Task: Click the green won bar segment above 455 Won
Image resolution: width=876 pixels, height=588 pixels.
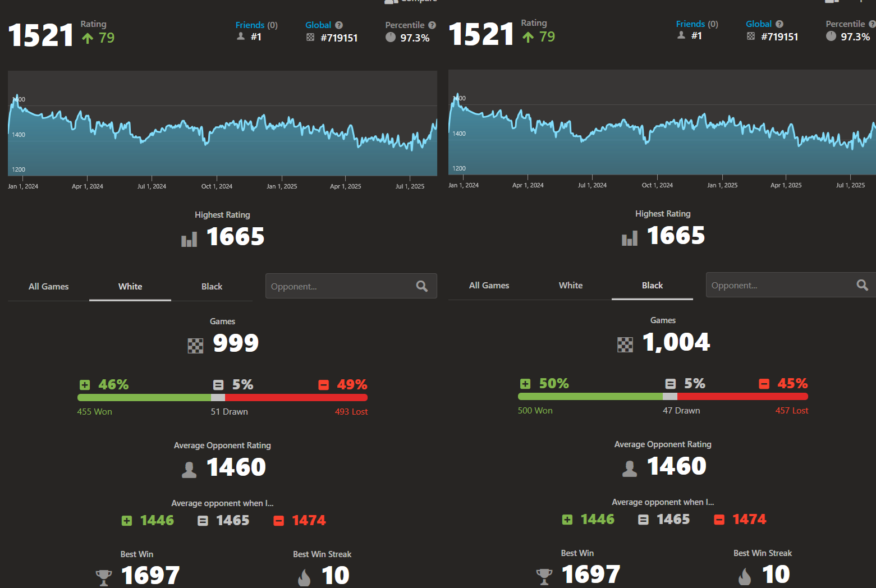Action: click(144, 398)
